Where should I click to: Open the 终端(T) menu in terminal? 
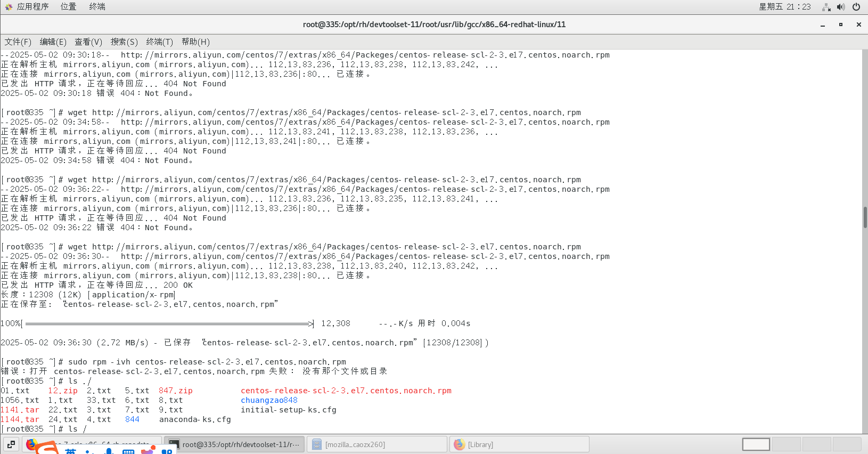coord(159,42)
